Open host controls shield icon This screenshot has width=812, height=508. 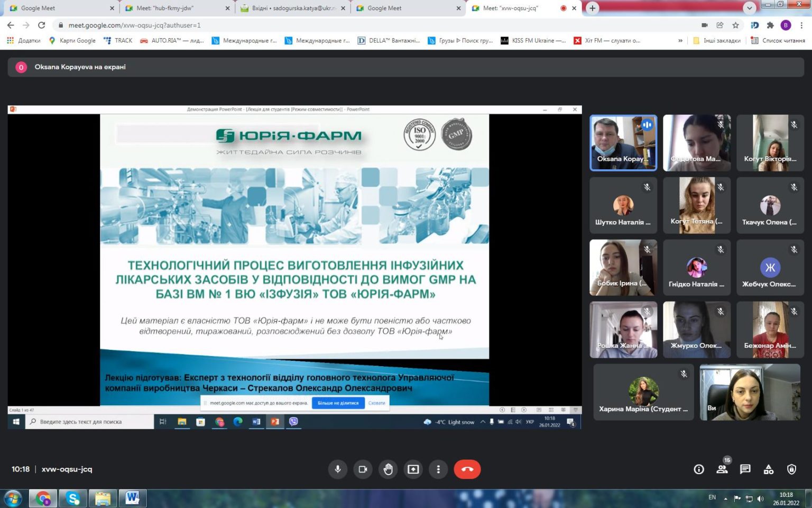(791, 469)
